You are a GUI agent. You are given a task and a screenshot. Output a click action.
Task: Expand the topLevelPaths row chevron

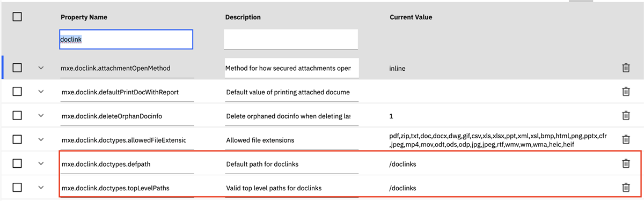(x=41, y=187)
